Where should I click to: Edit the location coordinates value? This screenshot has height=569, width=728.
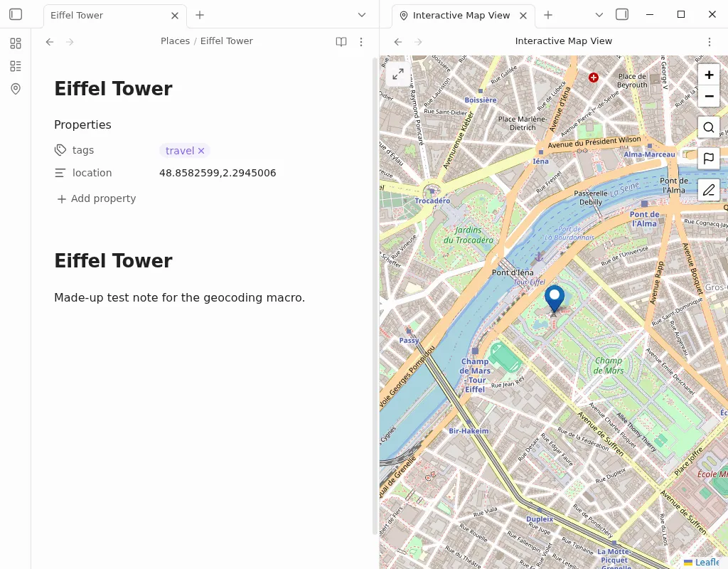218,173
